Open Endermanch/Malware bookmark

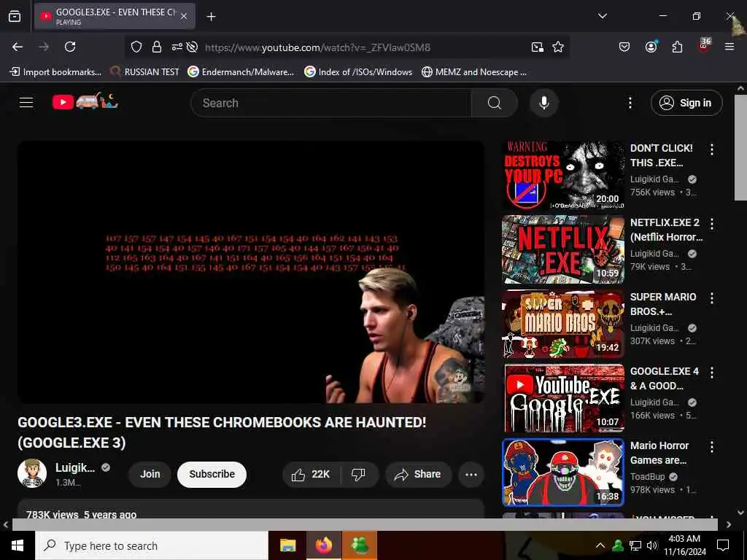(241, 72)
